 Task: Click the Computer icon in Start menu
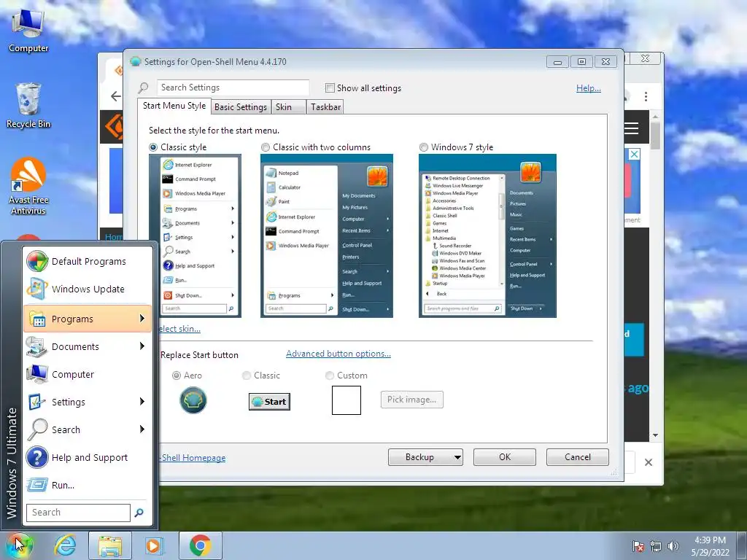[37, 374]
